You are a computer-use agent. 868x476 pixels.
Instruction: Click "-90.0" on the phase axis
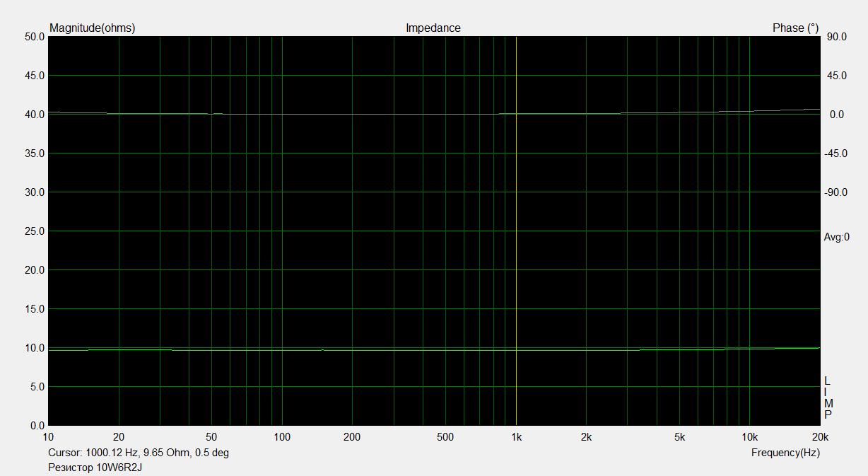click(x=836, y=192)
